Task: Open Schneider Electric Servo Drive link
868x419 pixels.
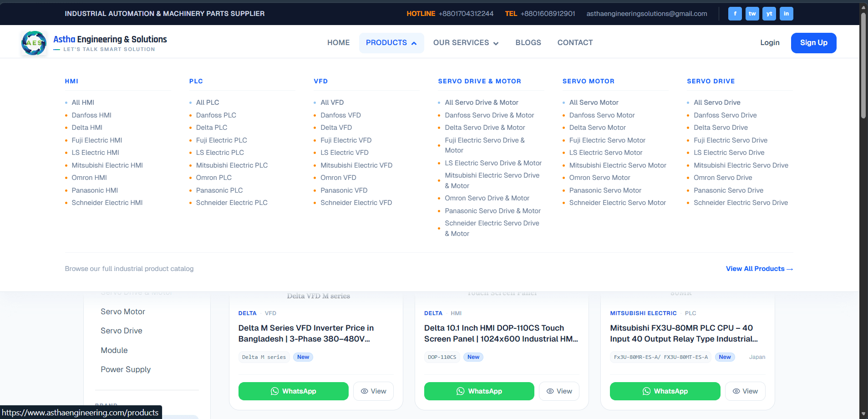Action: click(x=741, y=203)
